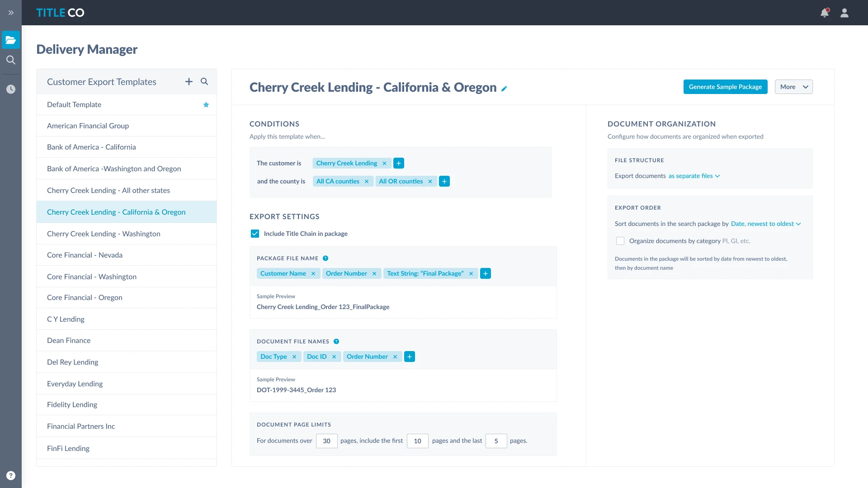This screenshot has height=488, width=868.
Task: Enable Organize documents by category
Action: [620, 241]
